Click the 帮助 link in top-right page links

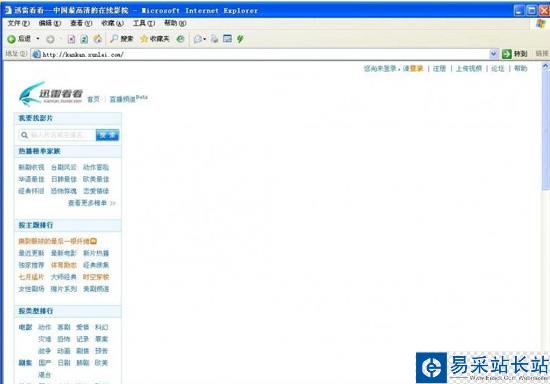click(x=521, y=68)
